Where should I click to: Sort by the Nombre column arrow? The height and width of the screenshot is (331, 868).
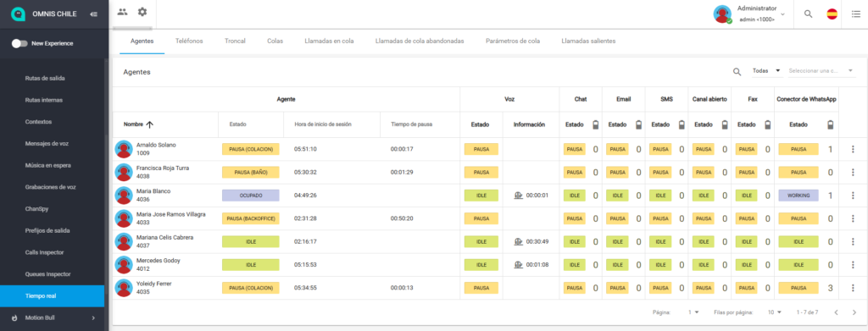pos(149,125)
